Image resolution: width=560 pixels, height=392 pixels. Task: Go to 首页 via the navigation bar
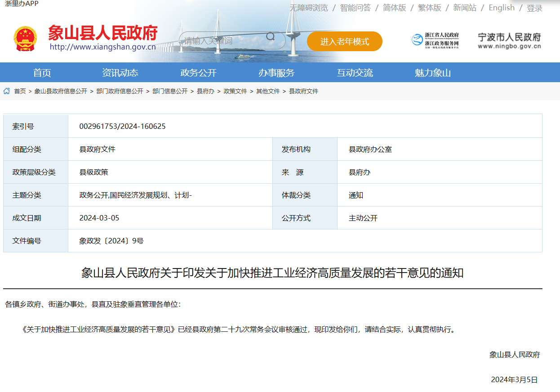pos(42,72)
